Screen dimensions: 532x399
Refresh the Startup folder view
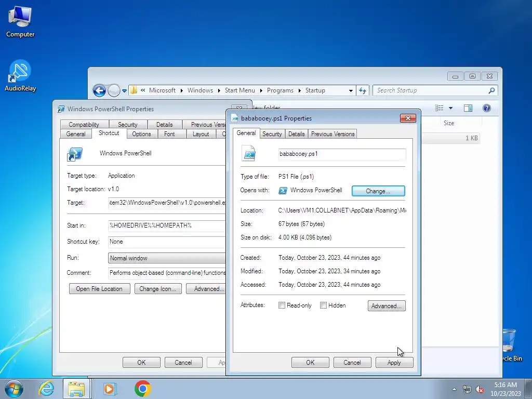pyautogui.click(x=363, y=90)
